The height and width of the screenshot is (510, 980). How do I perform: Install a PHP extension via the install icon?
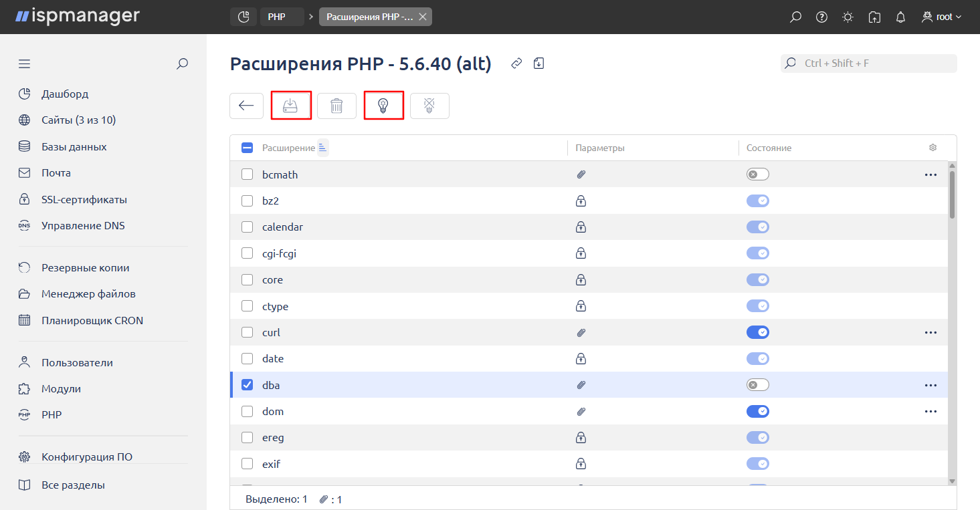click(x=291, y=106)
